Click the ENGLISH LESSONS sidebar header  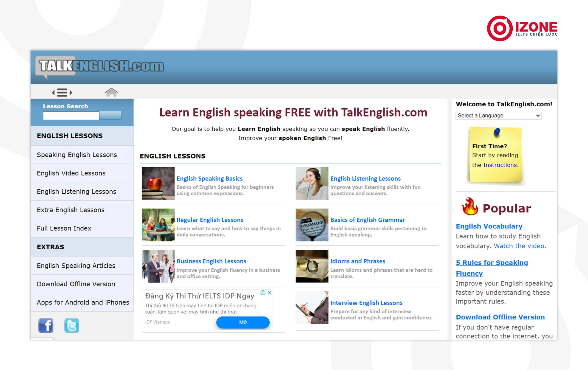pyautogui.click(x=82, y=136)
